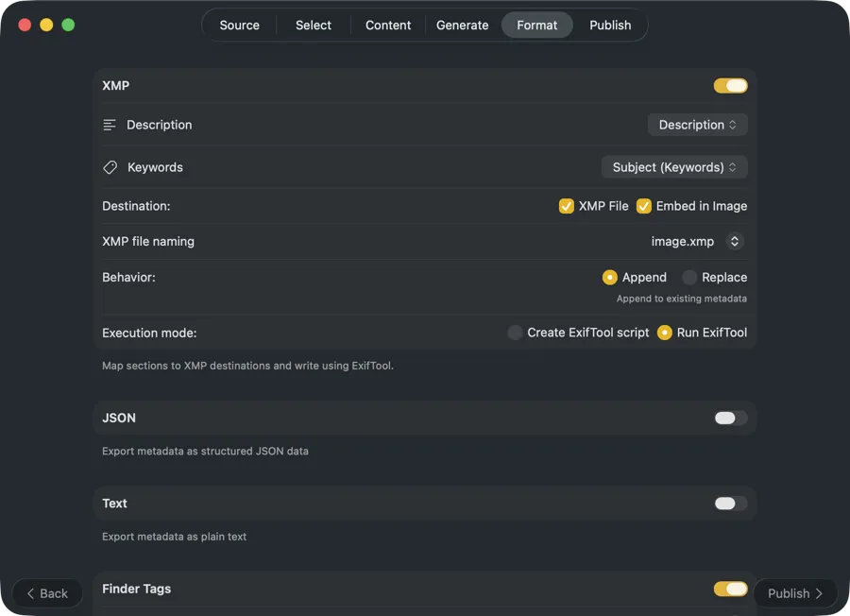
Task: Enable the JSON export toggle
Action: click(730, 417)
